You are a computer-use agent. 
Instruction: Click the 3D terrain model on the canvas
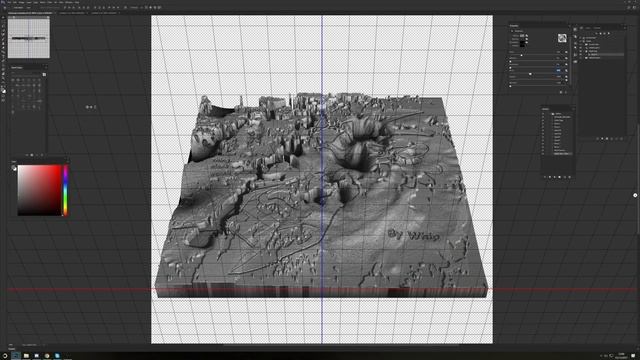pyautogui.click(x=322, y=196)
